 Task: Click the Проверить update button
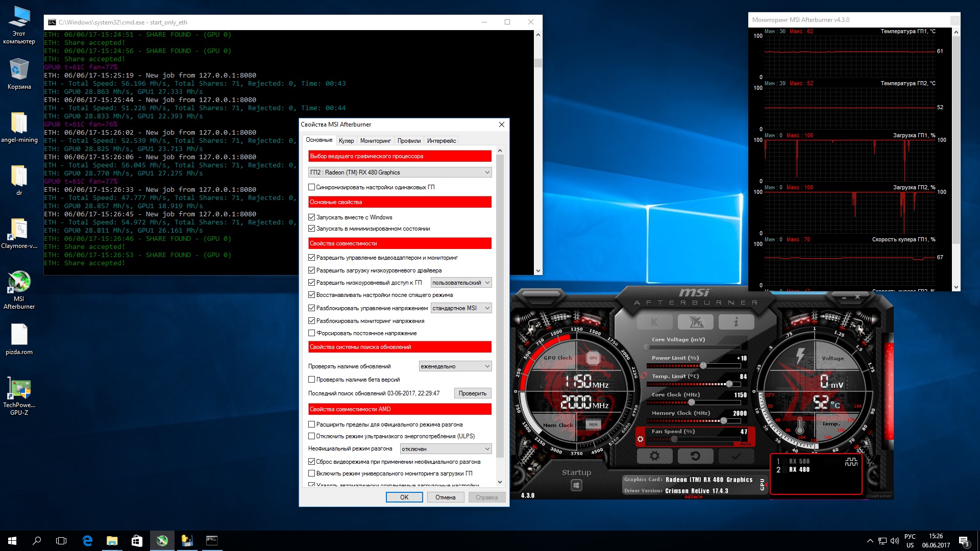point(473,393)
